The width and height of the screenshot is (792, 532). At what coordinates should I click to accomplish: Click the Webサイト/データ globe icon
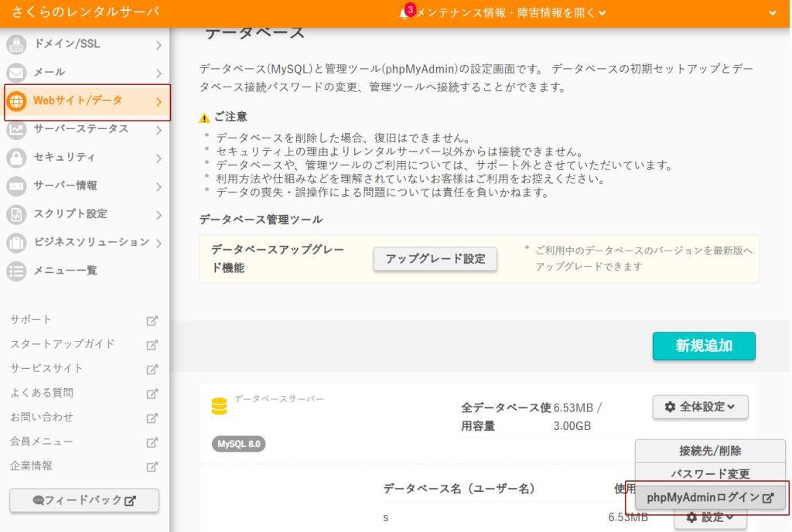click(16, 101)
